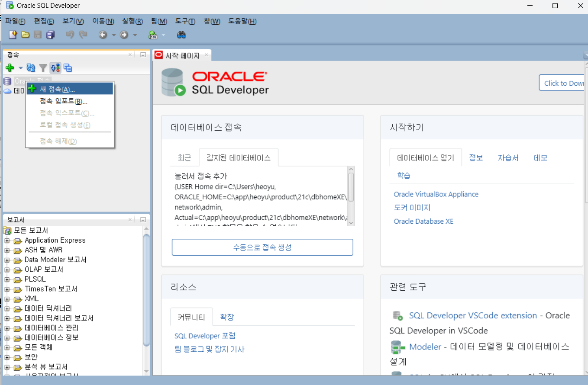Open SQL Worksheet toolbar icon

pos(153,35)
